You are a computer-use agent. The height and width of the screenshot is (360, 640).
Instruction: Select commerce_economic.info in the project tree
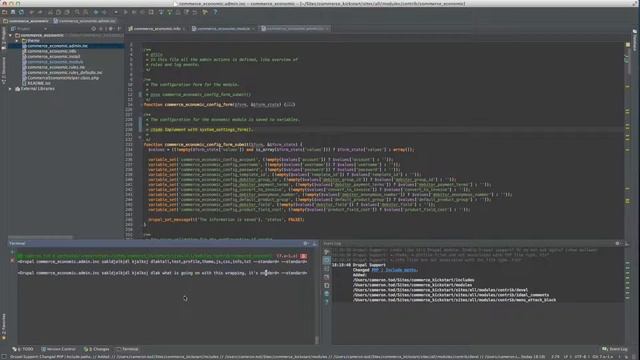pyautogui.click(x=52, y=51)
